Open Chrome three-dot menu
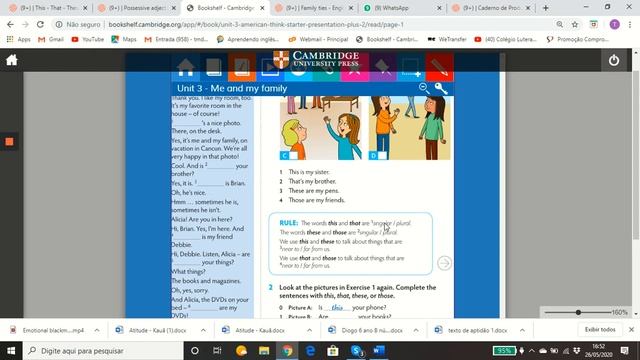Image resolution: width=640 pixels, height=360 pixels. tap(630, 24)
